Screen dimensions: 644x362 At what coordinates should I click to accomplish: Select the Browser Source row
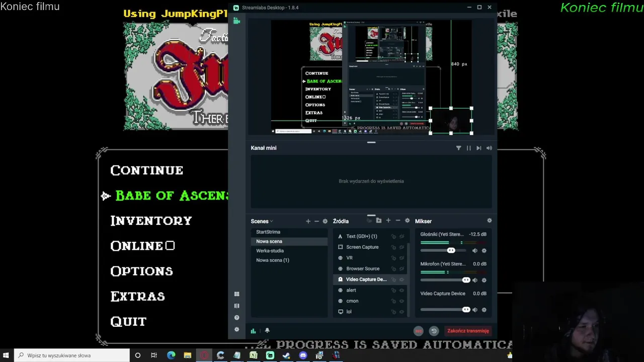tap(370, 268)
